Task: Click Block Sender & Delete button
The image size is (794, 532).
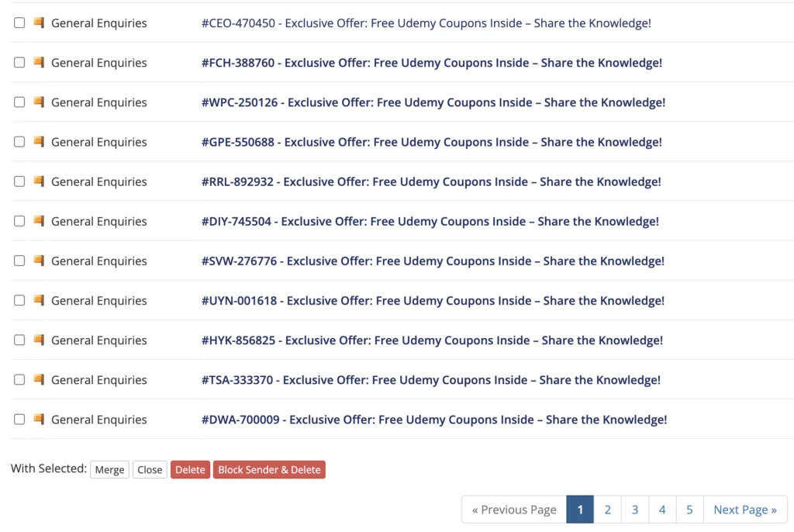Action: coord(269,470)
